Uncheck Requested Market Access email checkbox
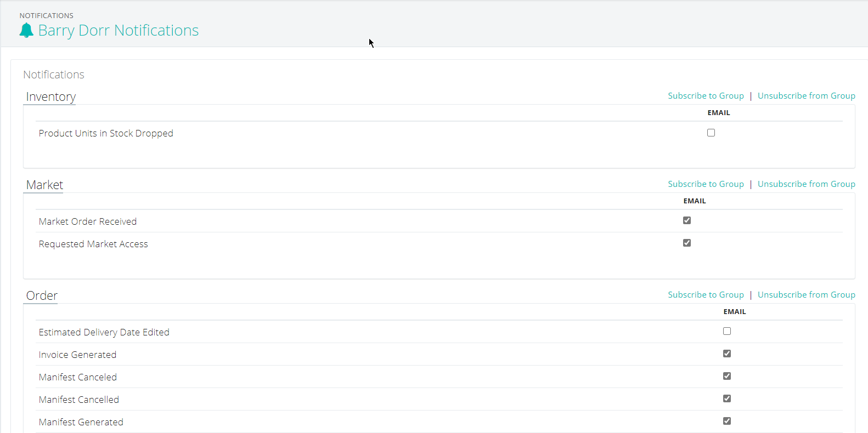 [x=687, y=243]
